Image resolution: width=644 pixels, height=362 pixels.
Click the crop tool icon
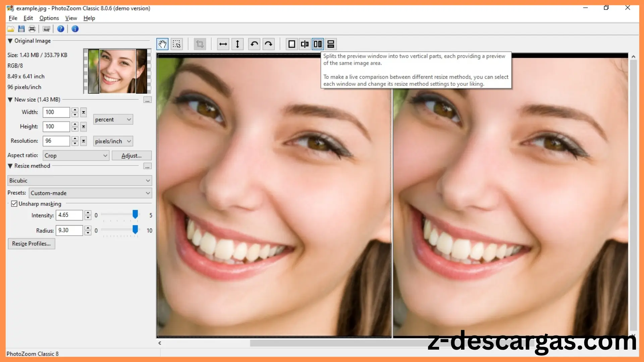(x=200, y=44)
